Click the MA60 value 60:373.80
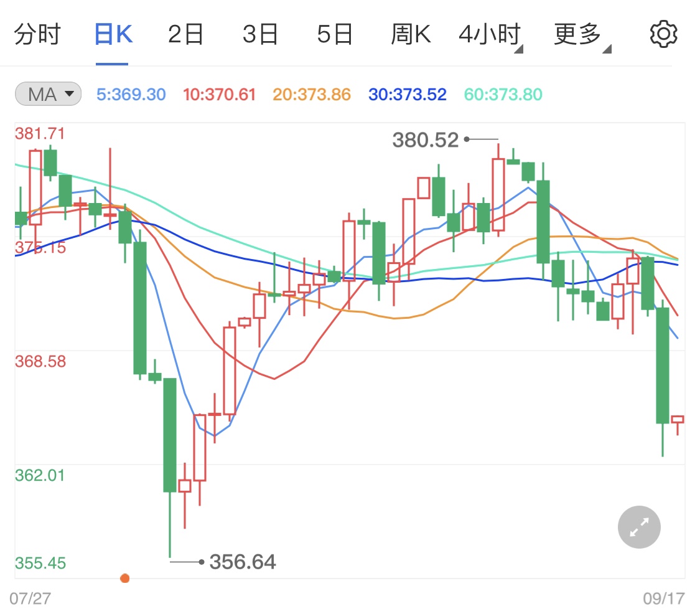This screenshot has width=700, height=614. click(x=503, y=94)
